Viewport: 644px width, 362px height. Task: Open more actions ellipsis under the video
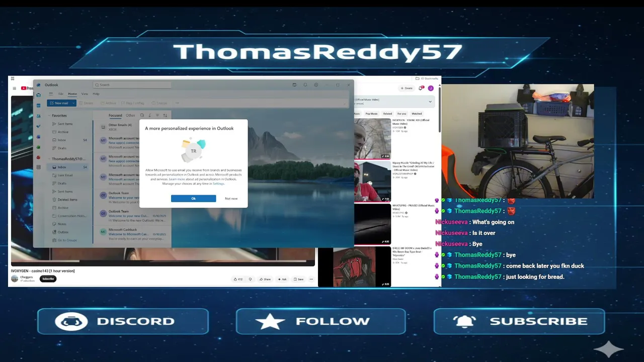coord(311,279)
